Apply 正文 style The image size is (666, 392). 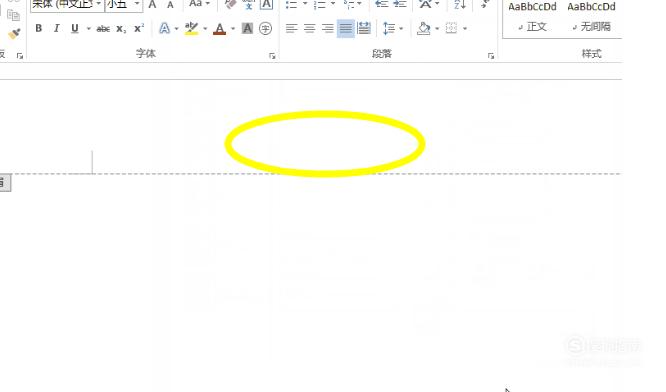click(532, 17)
